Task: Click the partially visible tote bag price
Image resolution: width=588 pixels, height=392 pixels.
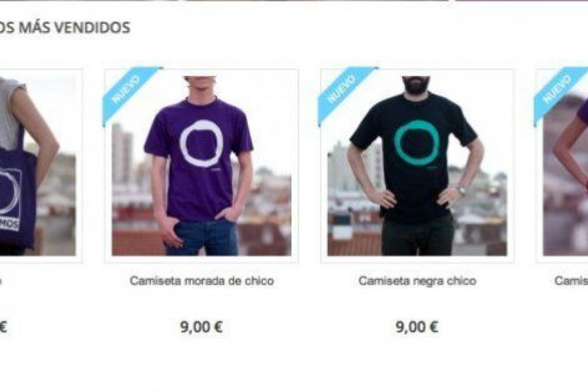Action: [4, 327]
